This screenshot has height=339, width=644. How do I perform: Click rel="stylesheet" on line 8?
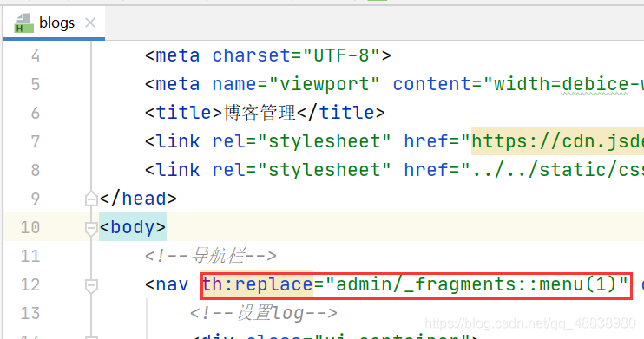pyautogui.click(x=302, y=170)
